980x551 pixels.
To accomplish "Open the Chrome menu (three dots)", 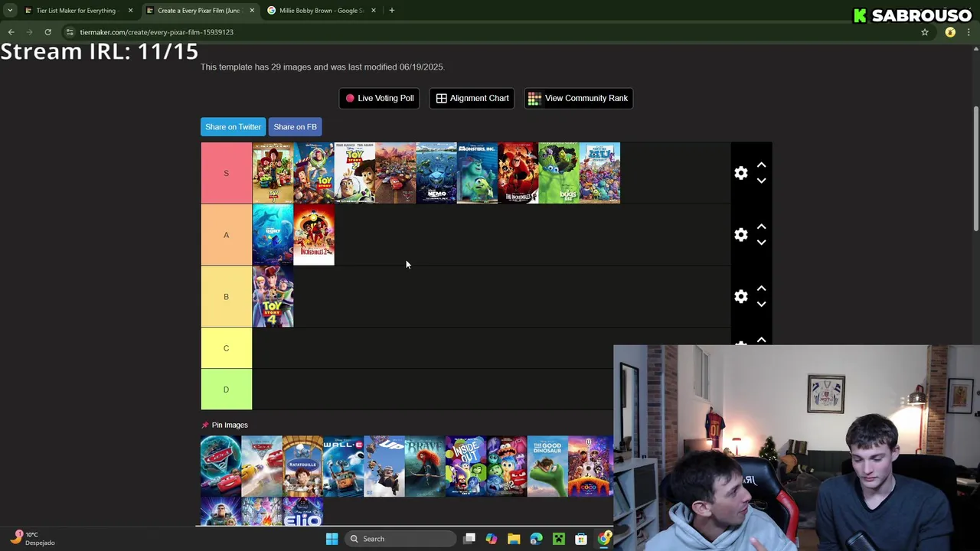I will [969, 32].
